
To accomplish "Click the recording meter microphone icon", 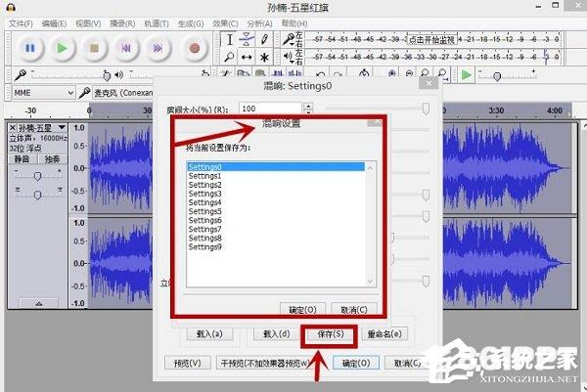I will point(288,39).
